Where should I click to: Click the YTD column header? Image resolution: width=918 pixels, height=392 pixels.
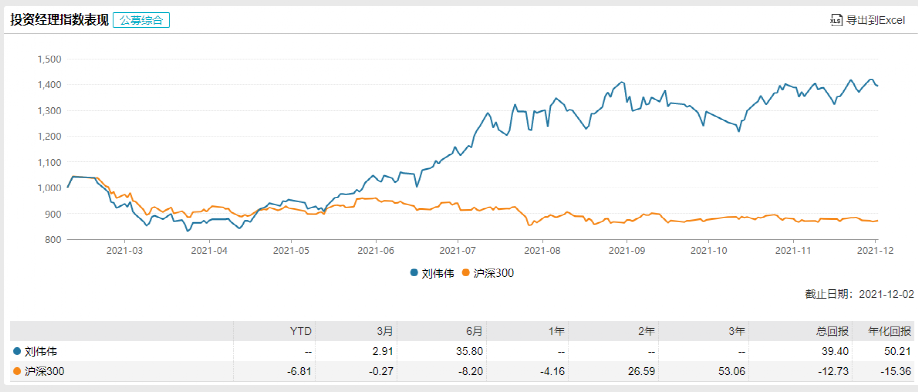coord(302,331)
